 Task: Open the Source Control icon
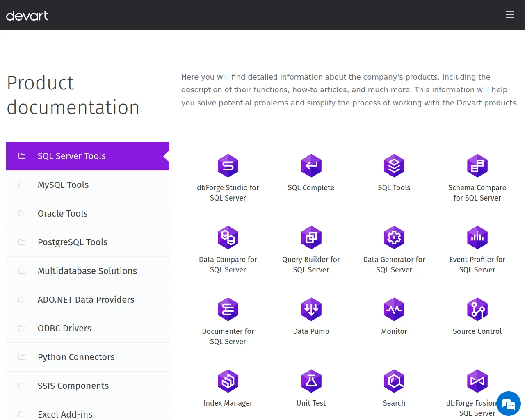477,309
